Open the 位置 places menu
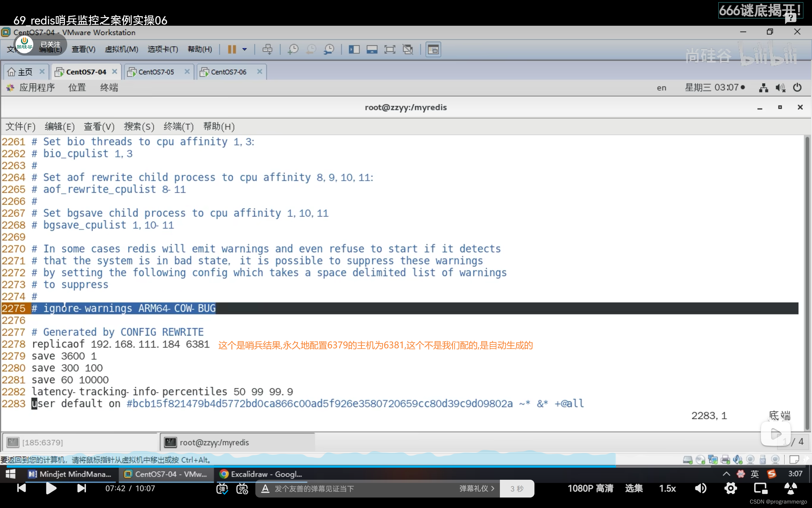This screenshot has width=812, height=508. (x=77, y=88)
